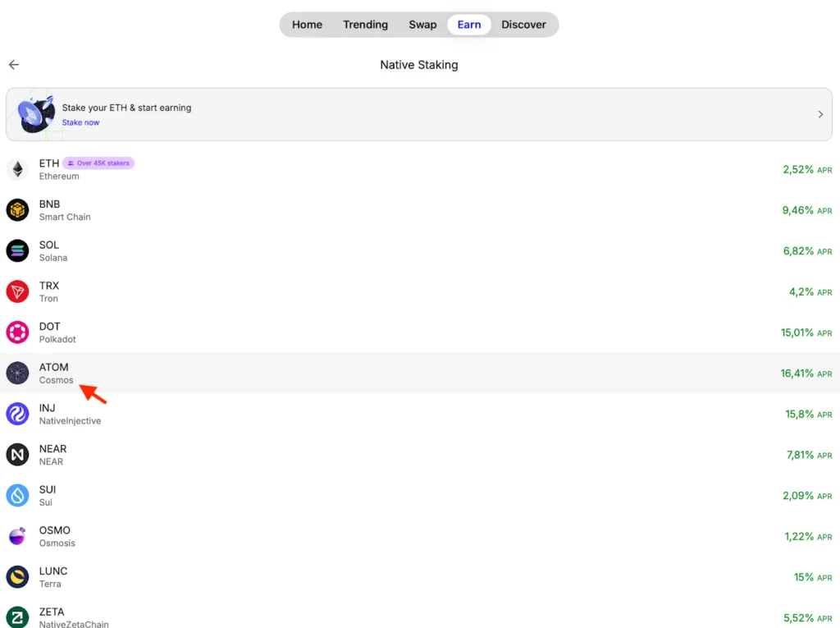The height and width of the screenshot is (628, 840).
Task: Click the Osmosis coin icon
Action: [x=17, y=536]
